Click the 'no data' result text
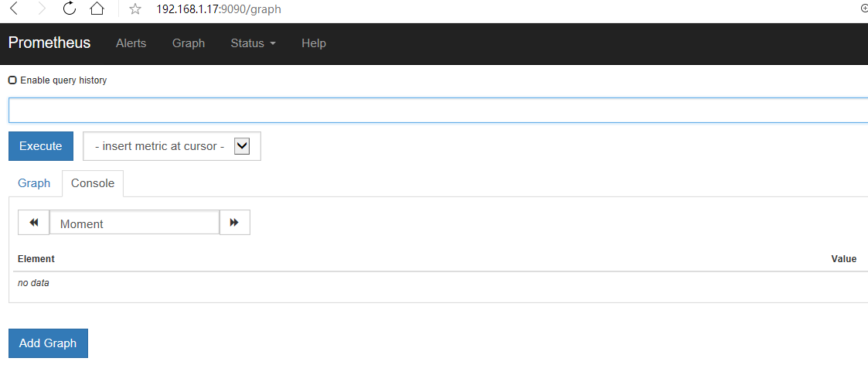 [x=33, y=283]
